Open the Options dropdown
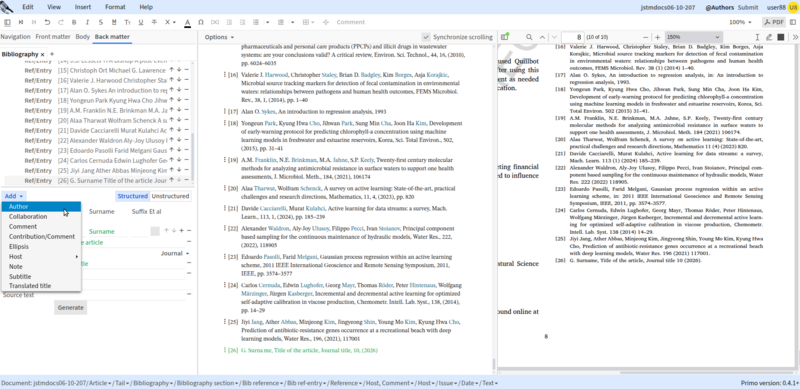Image resolution: width=800 pixels, height=389 pixels. tap(219, 37)
